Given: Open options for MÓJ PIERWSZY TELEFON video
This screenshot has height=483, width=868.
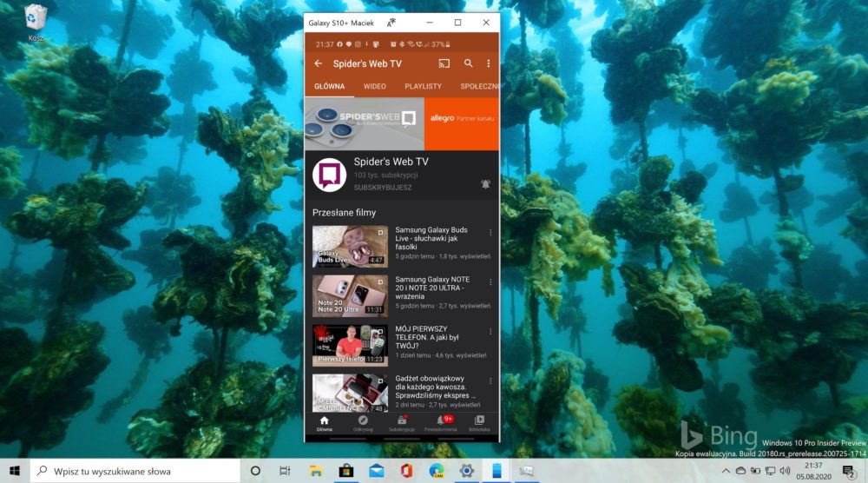Looking at the screenshot, I should click(x=490, y=331).
